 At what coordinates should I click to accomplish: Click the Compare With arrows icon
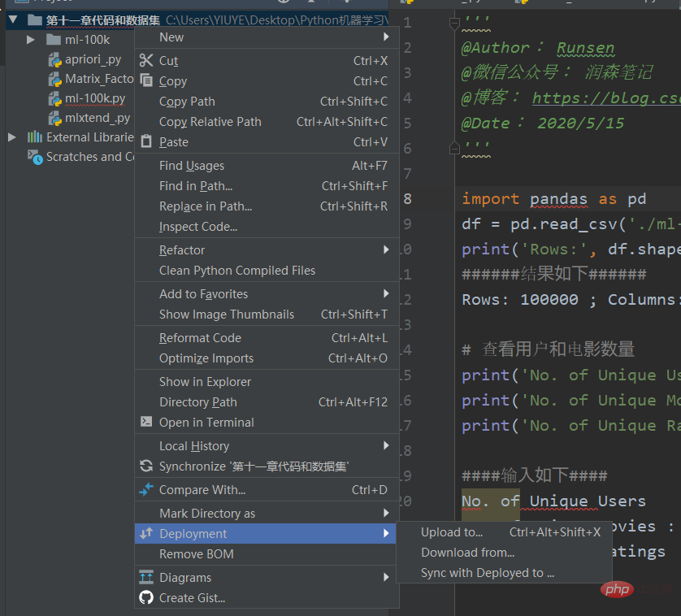click(x=146, y=489)
